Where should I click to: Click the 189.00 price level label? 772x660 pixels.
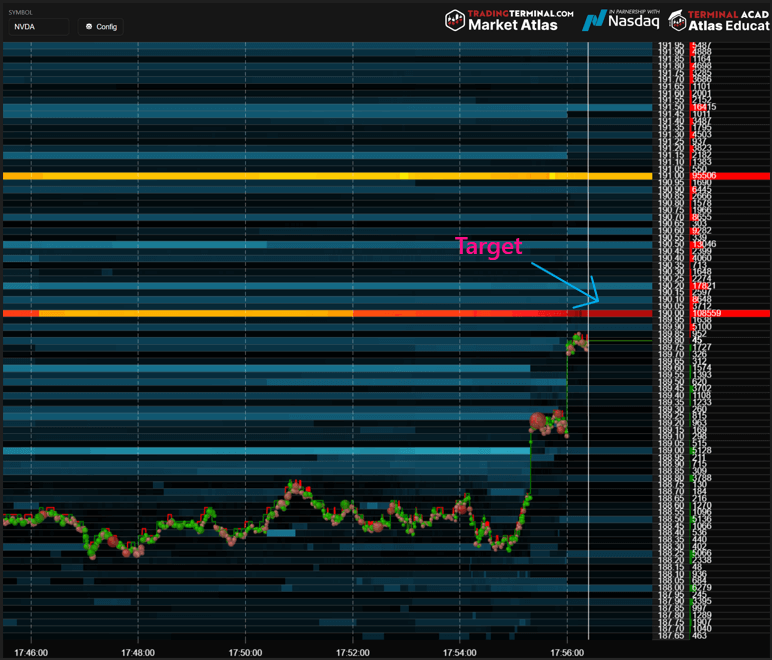click(x=671, y=451)
